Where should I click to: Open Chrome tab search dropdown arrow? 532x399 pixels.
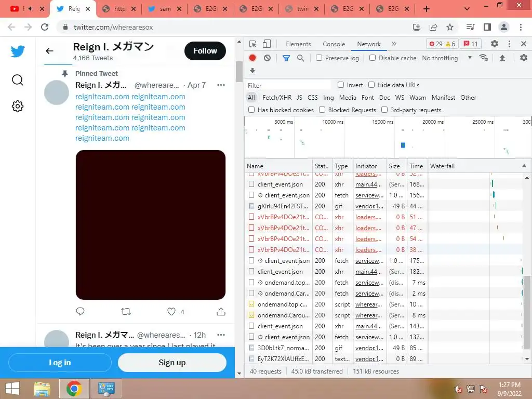(x=467, y=9)
